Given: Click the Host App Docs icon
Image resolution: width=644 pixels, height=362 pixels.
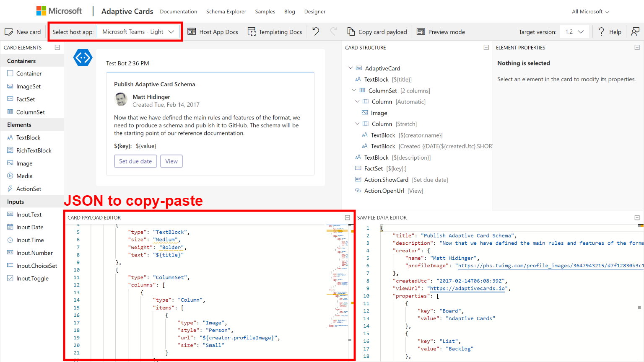Looking at the screenshot, I should point(192,31).
